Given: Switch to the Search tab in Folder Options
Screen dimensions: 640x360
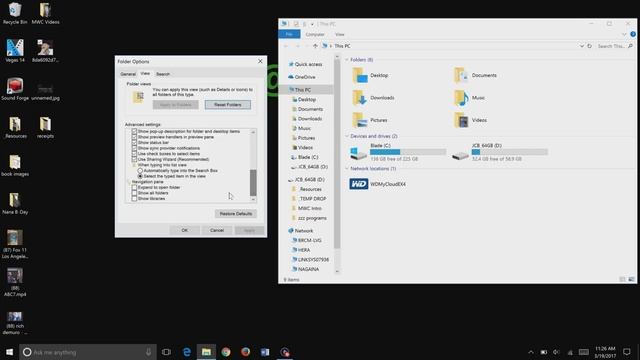Looking at the screenshot, I should (163, 74).
